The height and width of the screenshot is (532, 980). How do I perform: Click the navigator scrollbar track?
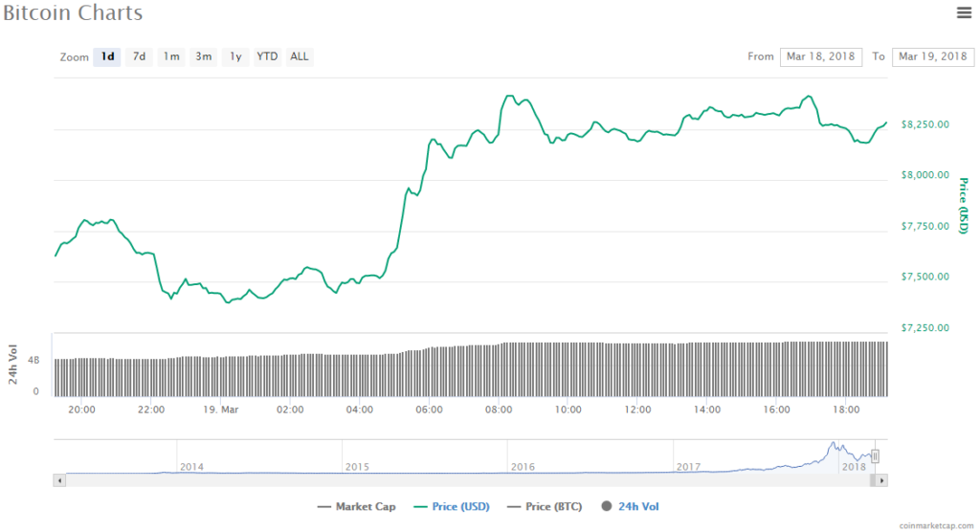(x=469, y=480)
